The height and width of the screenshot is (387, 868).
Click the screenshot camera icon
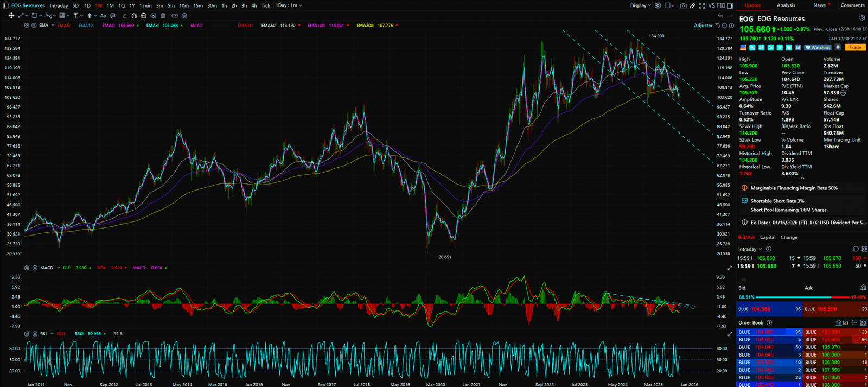(683, 5)
